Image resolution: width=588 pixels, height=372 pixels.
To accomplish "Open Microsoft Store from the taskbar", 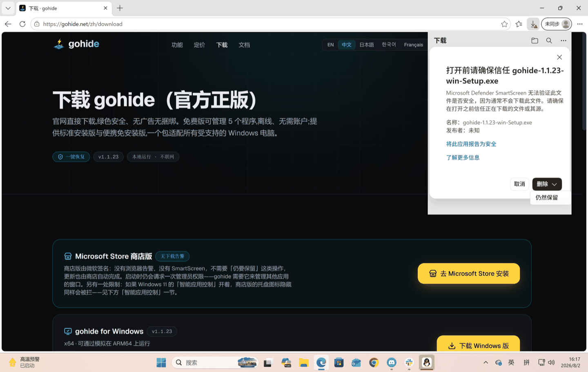I will (x=339, y=363).
